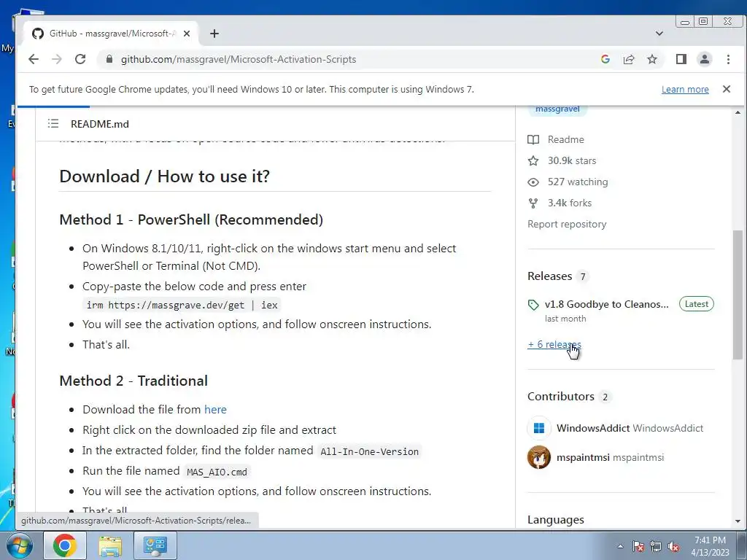The width and height of the screenshot is (747, 560).
Task: Open WindowsAddict avatar
Action: pyautogui.click(x=539, y=428)
